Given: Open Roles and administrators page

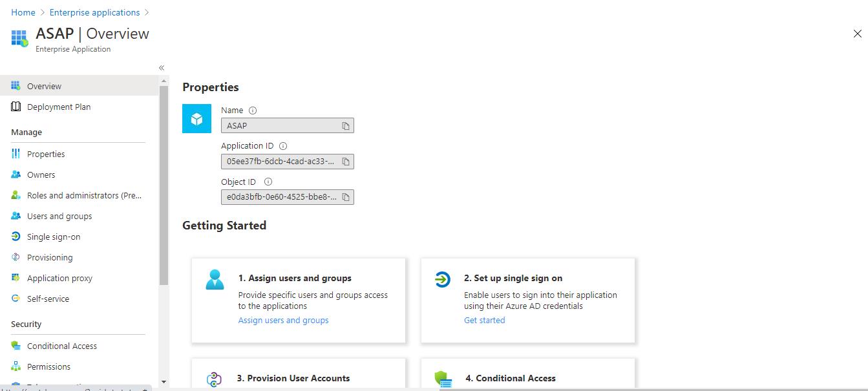Looking at the screenshot, I should coord(84,195).
